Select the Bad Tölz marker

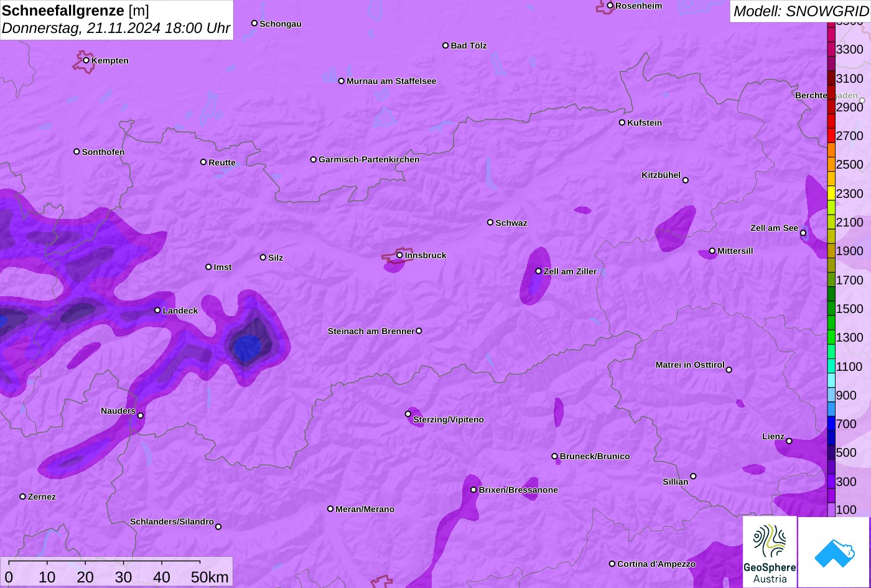click(x=445, y=45)
